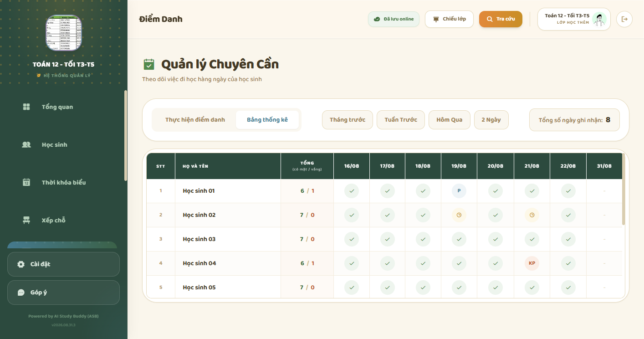Click Học sinh 03 check mark on 19/08
The height and width of the screenshot is (339, 644).
(x=459, y=239)
